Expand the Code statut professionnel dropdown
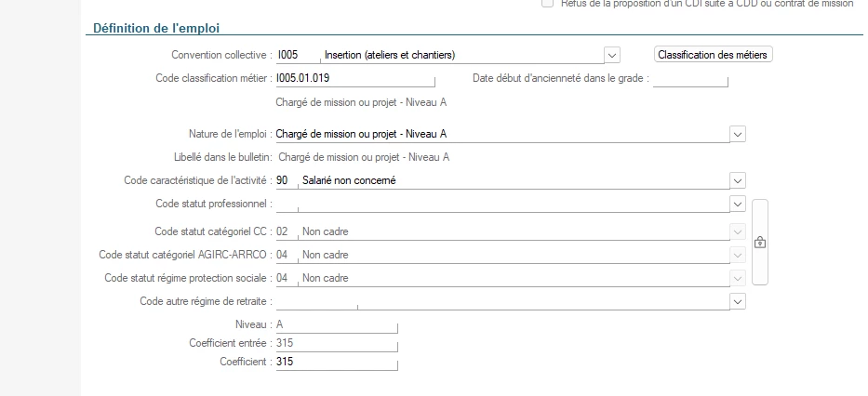868x396 pixels. pyautogui.click(x=738, y=204)
